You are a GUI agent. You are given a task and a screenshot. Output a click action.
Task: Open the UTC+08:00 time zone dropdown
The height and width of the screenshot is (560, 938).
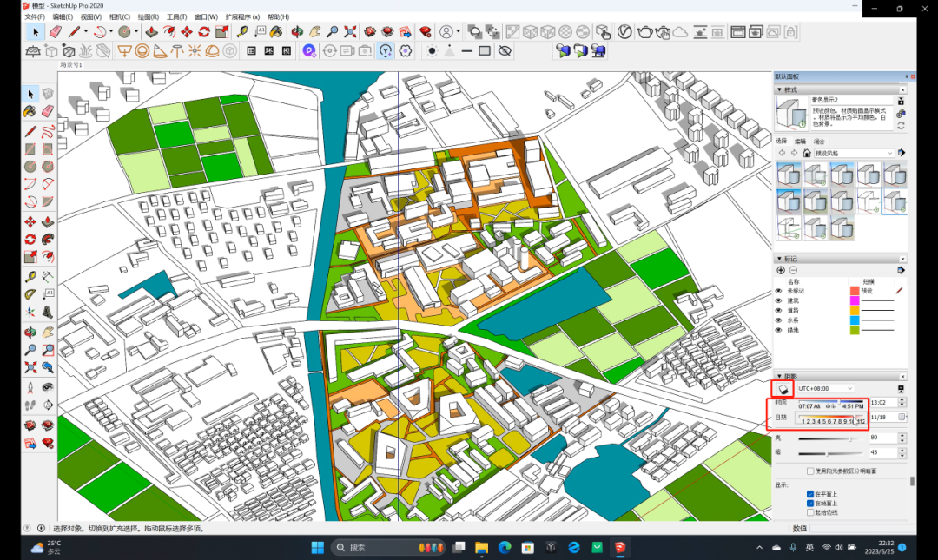click(825, 389)
